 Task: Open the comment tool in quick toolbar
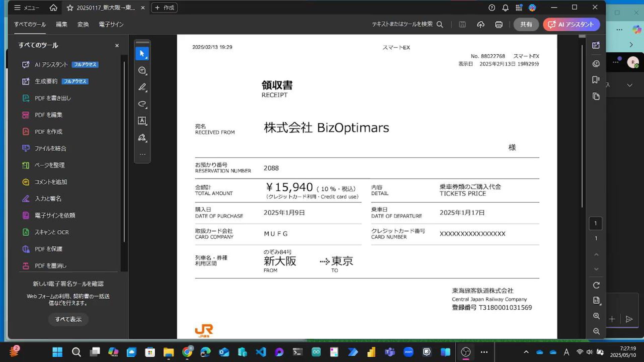click(x=142, y=70)
